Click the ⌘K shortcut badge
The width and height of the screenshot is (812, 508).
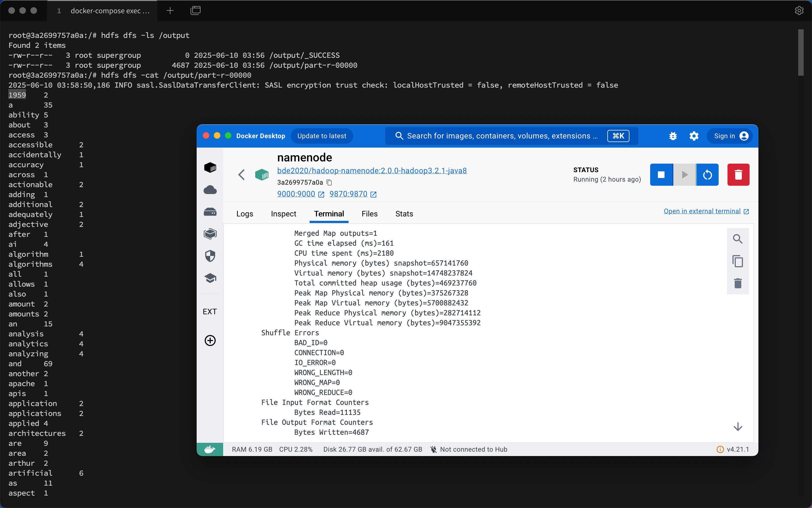click(x=618, y=136)
